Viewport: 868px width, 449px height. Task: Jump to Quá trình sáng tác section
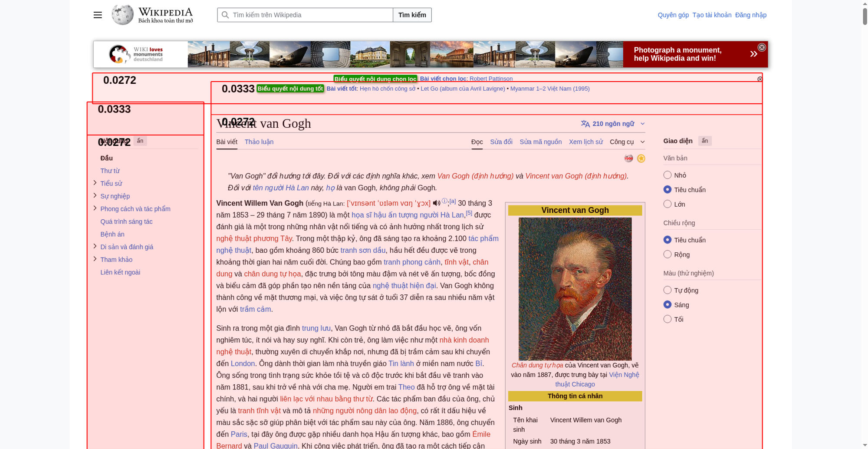(x=126, y=221)
